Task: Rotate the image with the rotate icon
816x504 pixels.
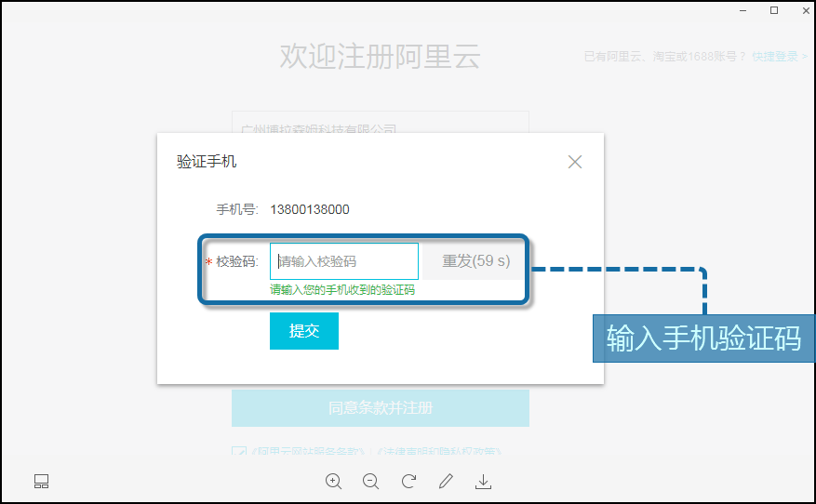Action: point(408,481)
